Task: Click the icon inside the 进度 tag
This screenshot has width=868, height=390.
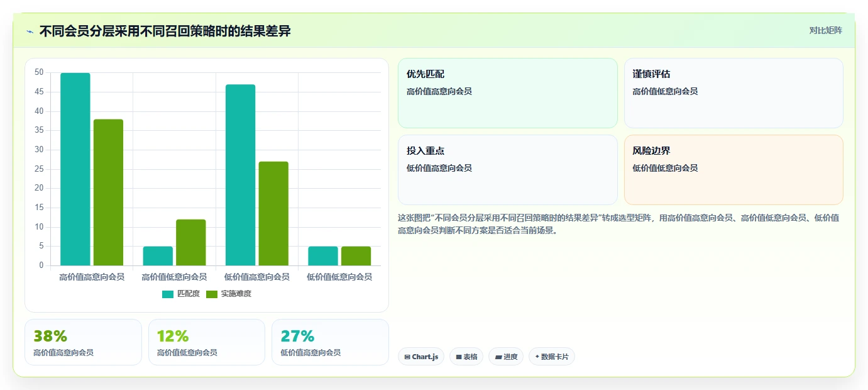Action: click(498, 357)
